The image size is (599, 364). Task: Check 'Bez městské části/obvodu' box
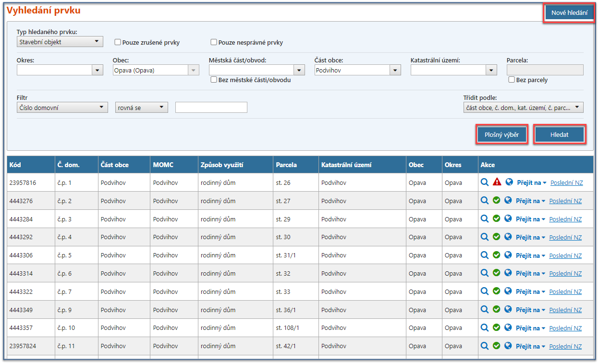click(x=214, y=80)
